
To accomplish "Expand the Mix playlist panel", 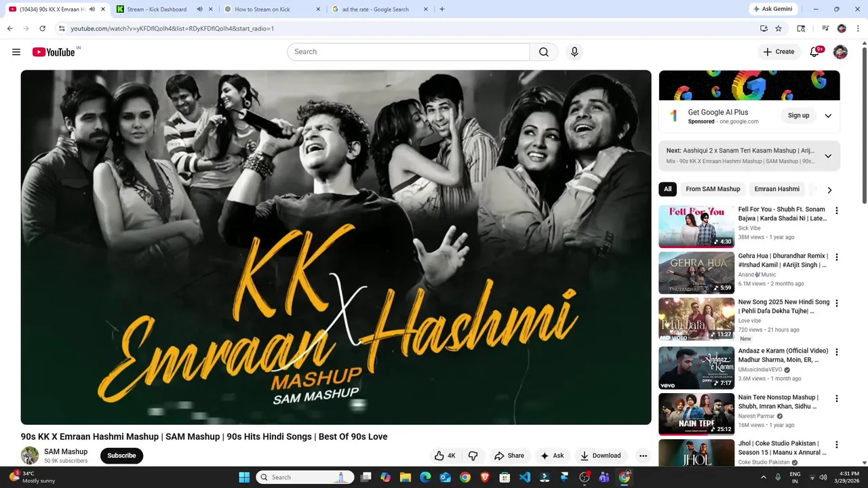I will [828, 156].
